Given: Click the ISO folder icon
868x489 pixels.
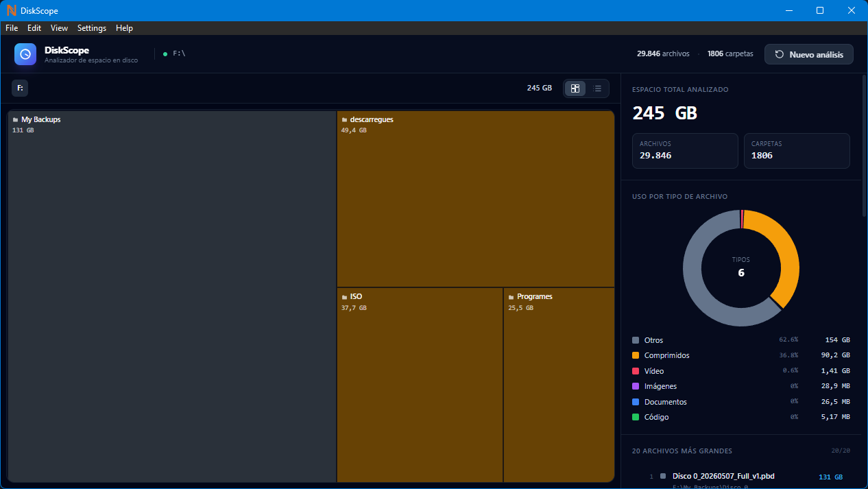Looking at the screenshot, I should tap(344, 297).
